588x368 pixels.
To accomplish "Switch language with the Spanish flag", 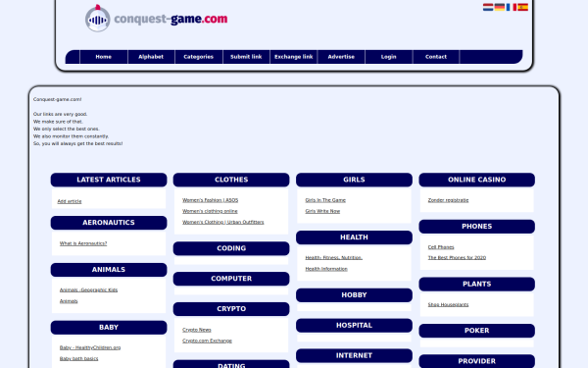I will [522, 7].
